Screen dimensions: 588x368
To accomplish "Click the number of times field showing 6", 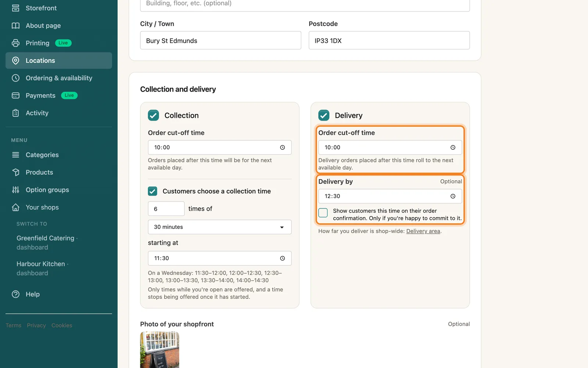I will (x=166, y=209).
